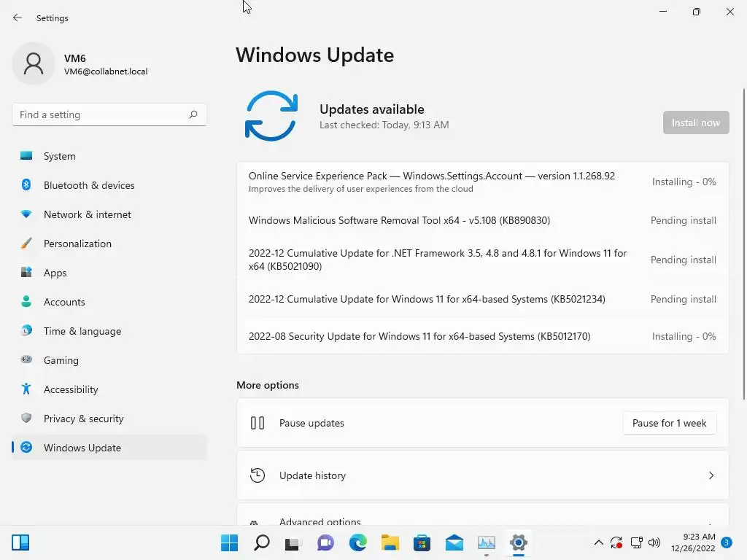Go to Network & internet settings
The image size is (747, 560).
click(x=109, y=214)
